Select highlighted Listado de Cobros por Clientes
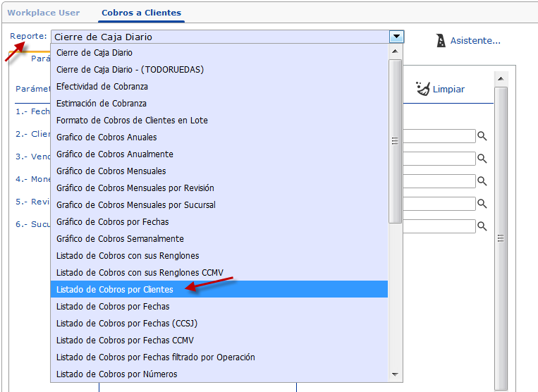The width and height of the screenshot is (538, 392). tap(219, 290)
